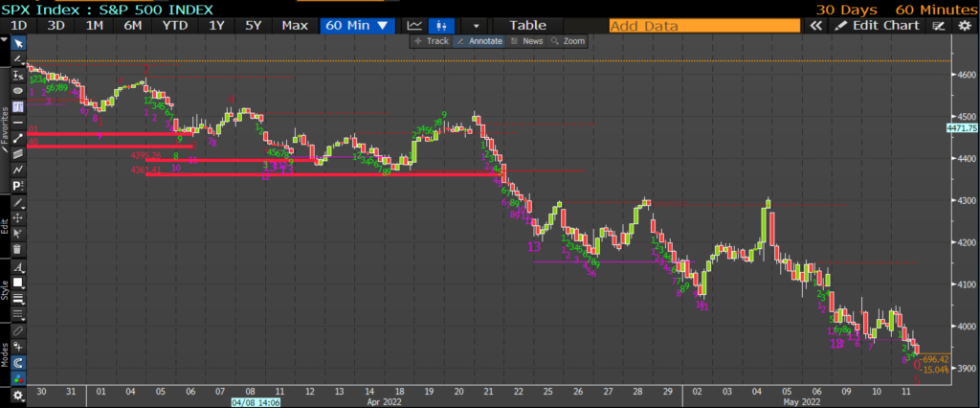
Task: Open the Table view
Action: coord(527,26)
